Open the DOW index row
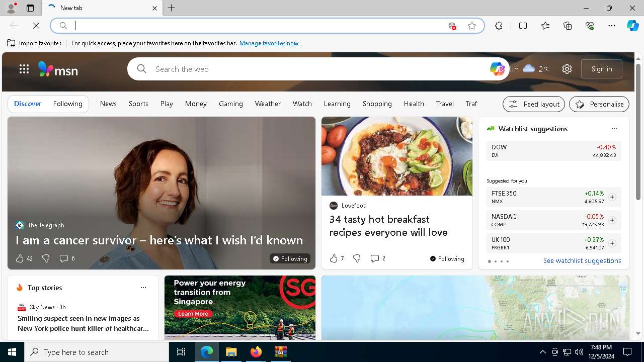The height and width of the screenshot is (362, 644). (553, 151)
